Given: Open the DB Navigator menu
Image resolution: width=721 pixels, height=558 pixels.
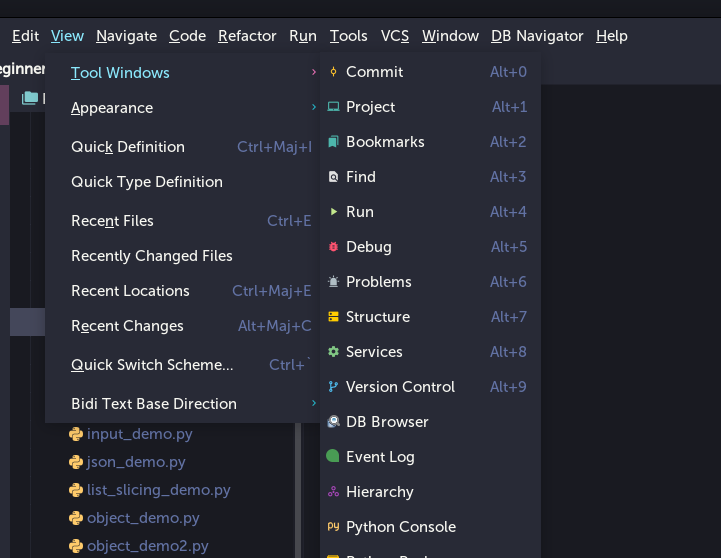Looking at the screenshot, I should coord(537,36).
